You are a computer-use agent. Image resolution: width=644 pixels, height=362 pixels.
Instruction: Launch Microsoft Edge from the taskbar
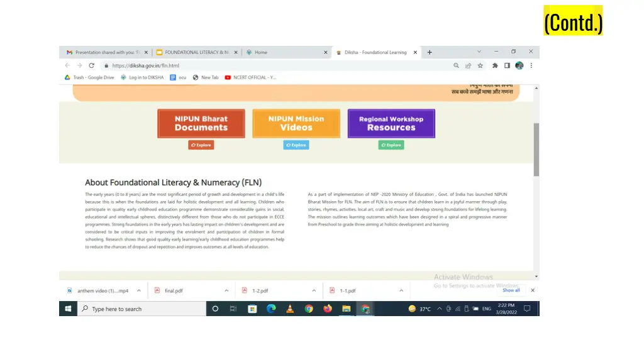pyautogui.click(x=271, y=309)
